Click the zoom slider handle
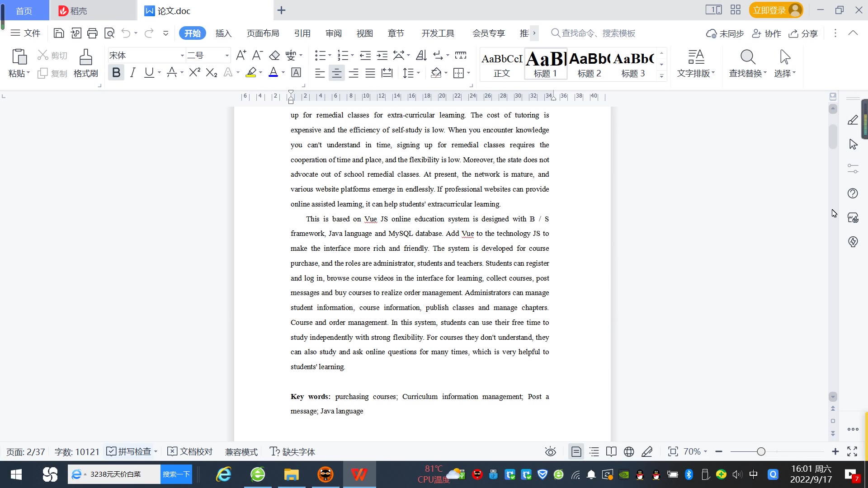Image resolution: width=868 pixels, height=488 pixels. click(761, 451)
